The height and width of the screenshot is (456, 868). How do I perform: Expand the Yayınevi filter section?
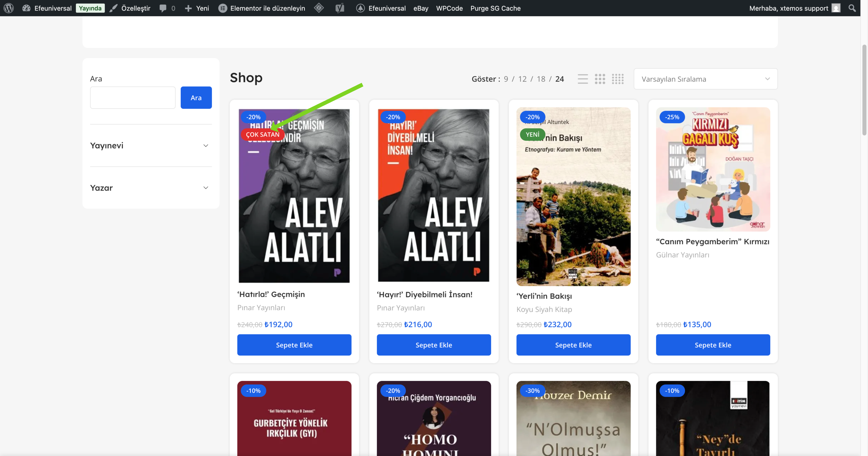coord(151,145)
